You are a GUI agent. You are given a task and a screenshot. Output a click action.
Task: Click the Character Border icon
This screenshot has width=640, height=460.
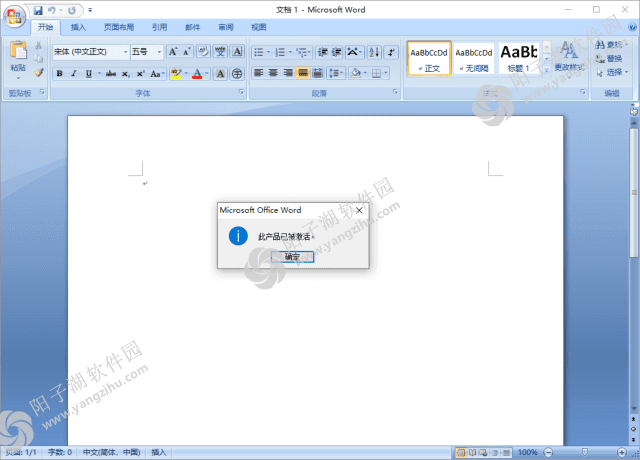[x=237, y=52]
